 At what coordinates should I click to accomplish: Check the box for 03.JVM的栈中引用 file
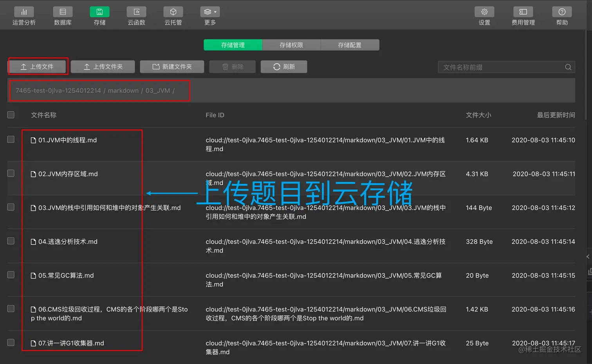pyautogui.click(x=11, y=207)
